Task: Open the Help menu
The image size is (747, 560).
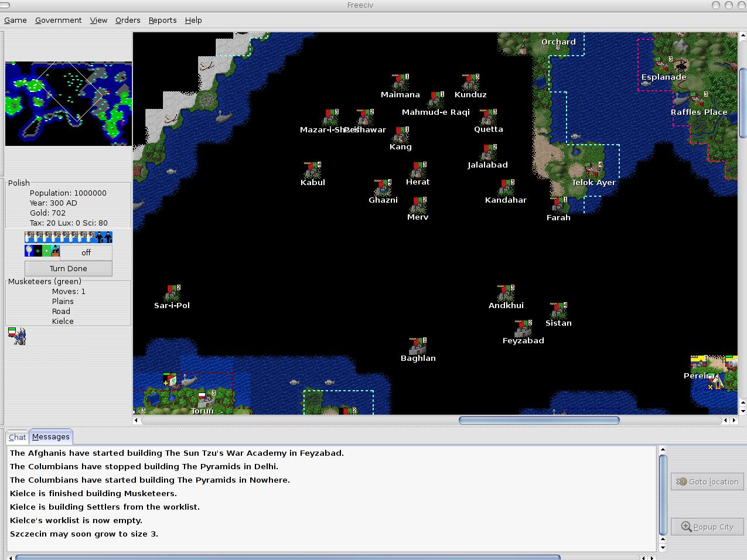Action: coord(193,20)
